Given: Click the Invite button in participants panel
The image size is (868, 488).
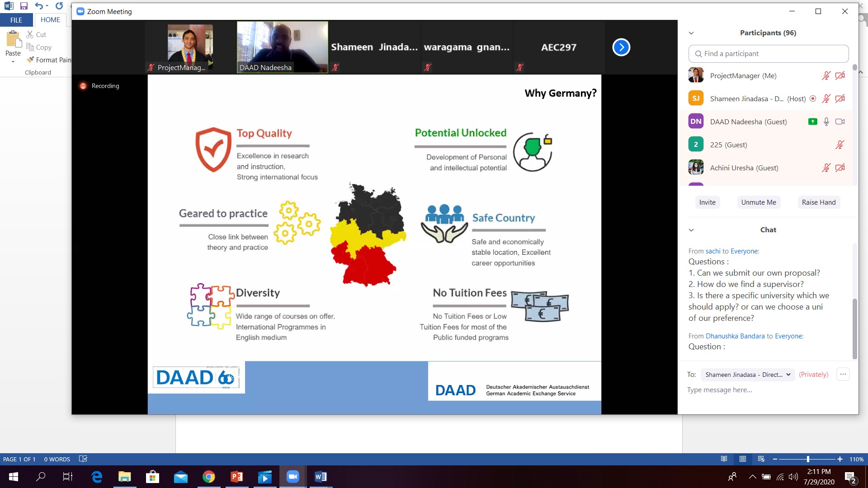Looking at the screenshot, I should [708, 202].
